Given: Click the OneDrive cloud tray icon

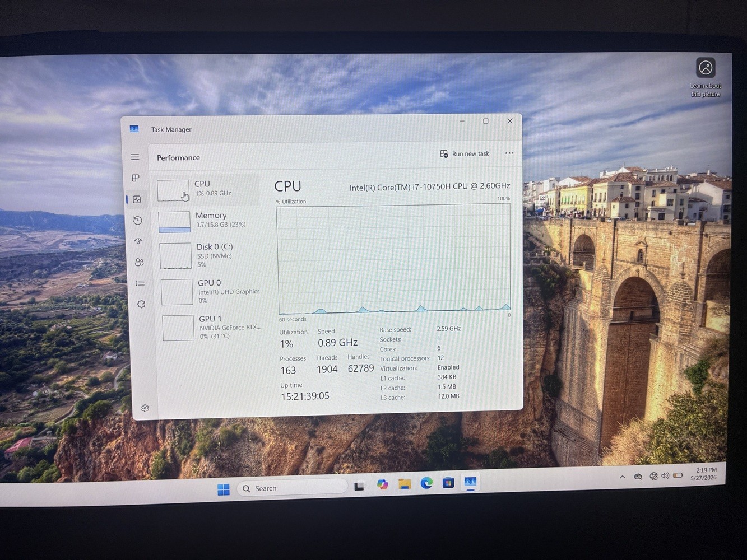Looking at the screenshot, I should [x=638, y=477].
